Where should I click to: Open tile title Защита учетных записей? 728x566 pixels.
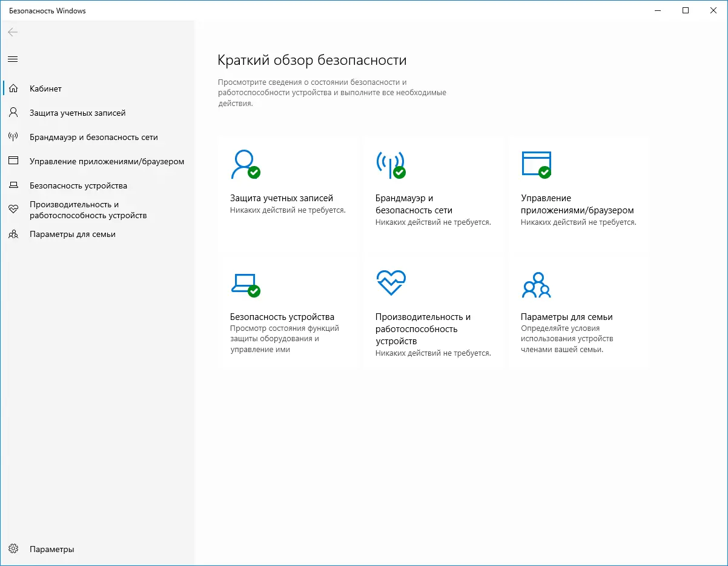(282, 198)
